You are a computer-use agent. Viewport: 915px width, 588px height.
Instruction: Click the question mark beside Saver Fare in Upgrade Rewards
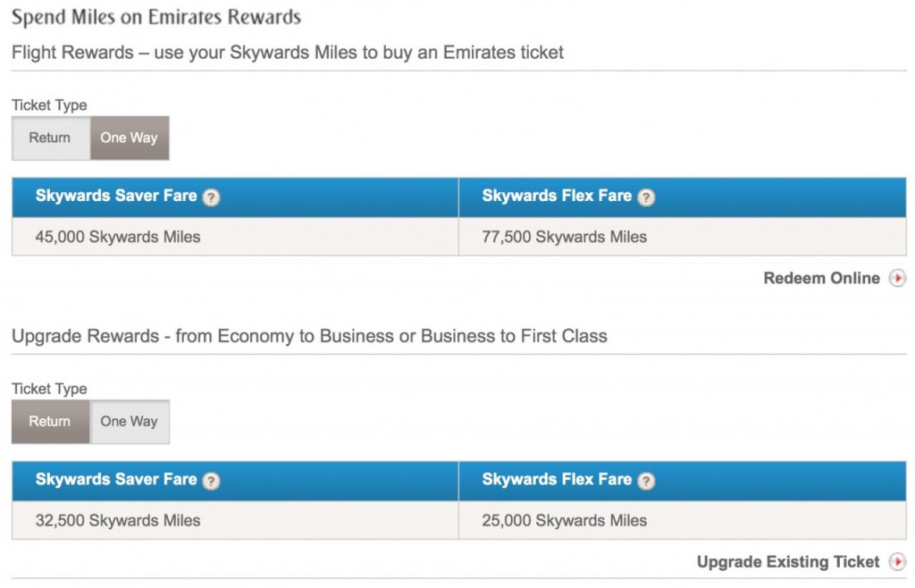click(212, 480)
